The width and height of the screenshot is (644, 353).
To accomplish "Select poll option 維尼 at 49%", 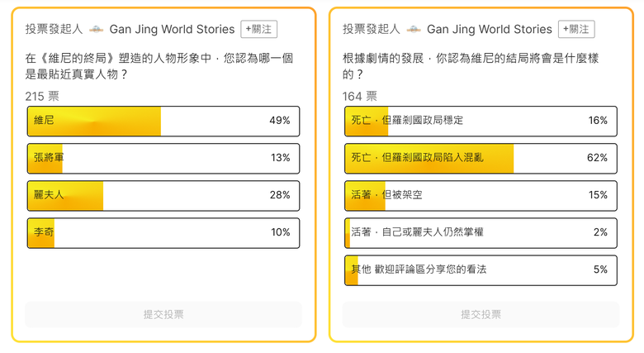I will pos(163,121).
